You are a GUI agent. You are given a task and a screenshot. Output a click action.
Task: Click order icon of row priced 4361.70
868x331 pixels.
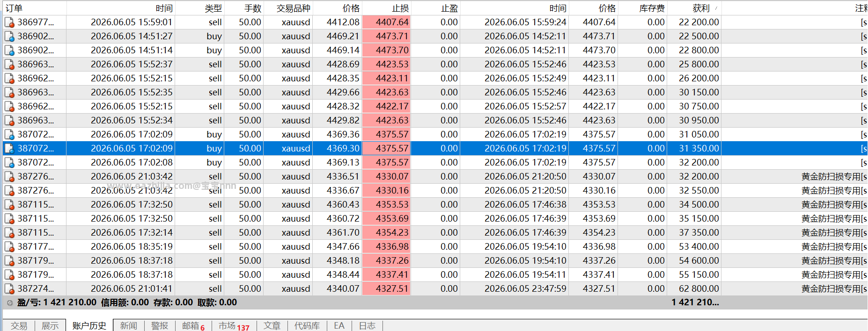click(x=9, y=233)
